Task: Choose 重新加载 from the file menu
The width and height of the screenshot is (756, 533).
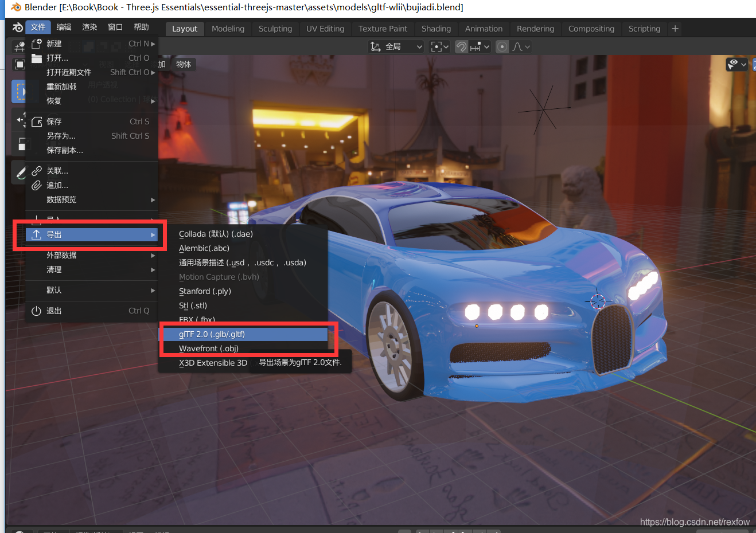Action: tap(92, 87)
